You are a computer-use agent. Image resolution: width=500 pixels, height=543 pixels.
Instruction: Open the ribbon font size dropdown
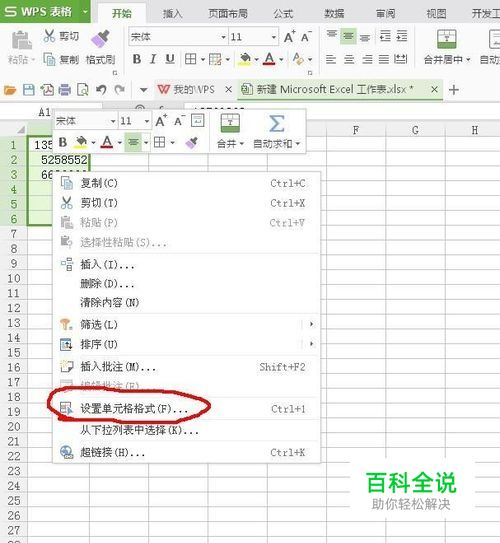(274, 37)
